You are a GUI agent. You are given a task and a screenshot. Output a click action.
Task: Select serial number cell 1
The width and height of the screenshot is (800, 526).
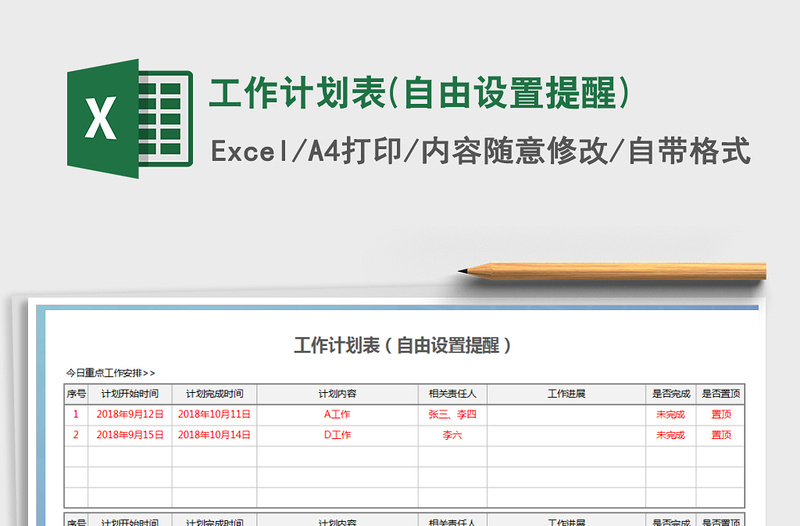(76, 414)
